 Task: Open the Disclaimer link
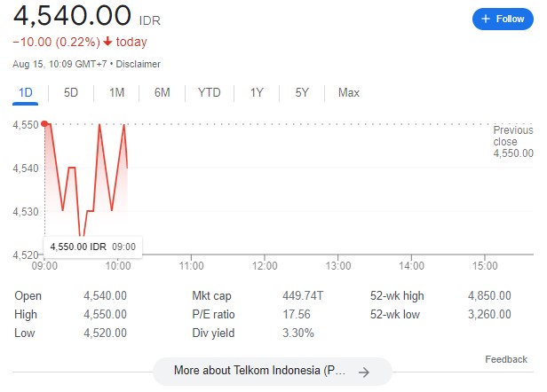(x=139, y=64)
